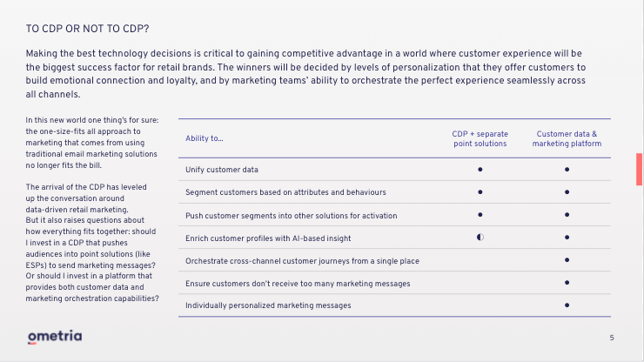Click platform dot for Unify customer data
Screen dimensions: 644x362
[x=567, y=170]
